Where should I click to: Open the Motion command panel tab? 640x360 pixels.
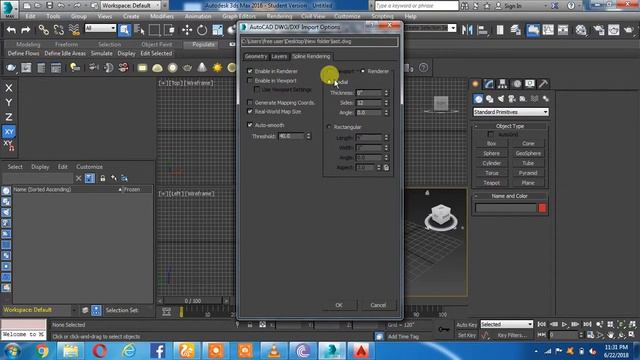[517, 84]
